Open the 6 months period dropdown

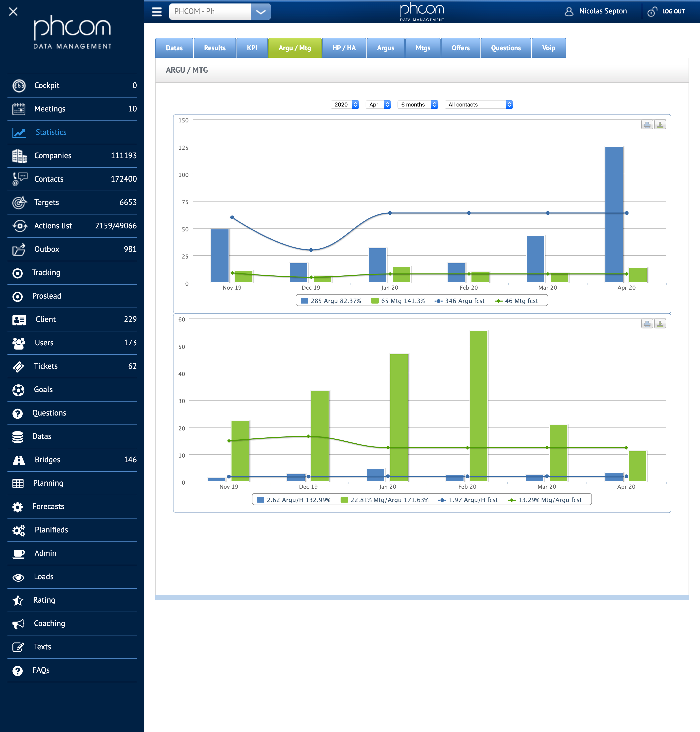[418, 105]
